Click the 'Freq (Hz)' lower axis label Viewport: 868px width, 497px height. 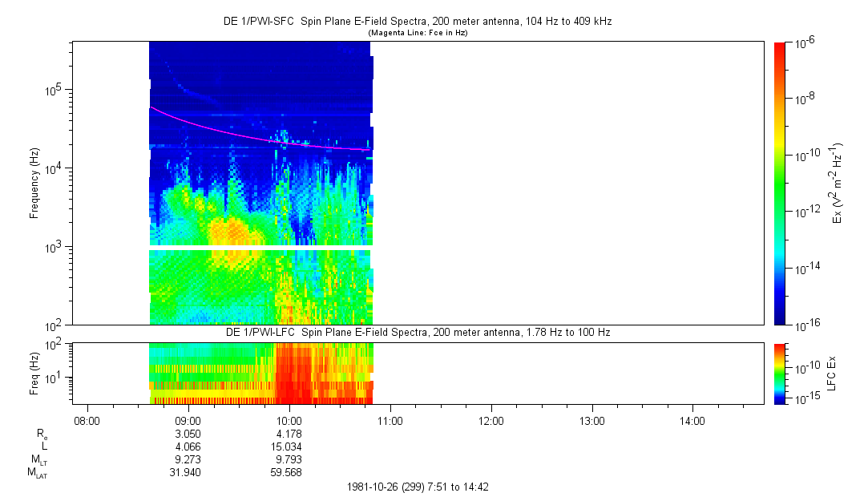click(34, 374)
